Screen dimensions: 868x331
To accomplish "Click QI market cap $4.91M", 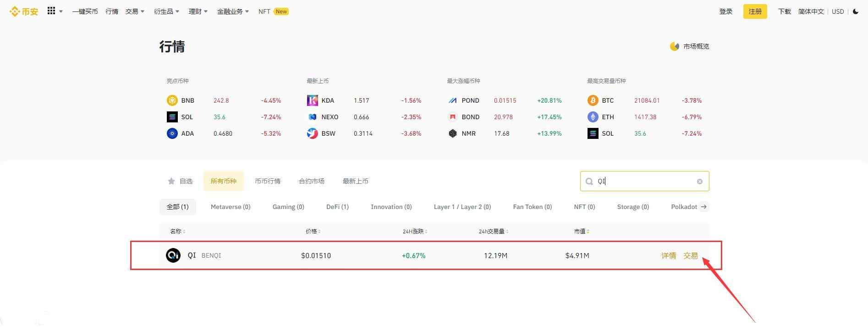I will tap(577, 255).
